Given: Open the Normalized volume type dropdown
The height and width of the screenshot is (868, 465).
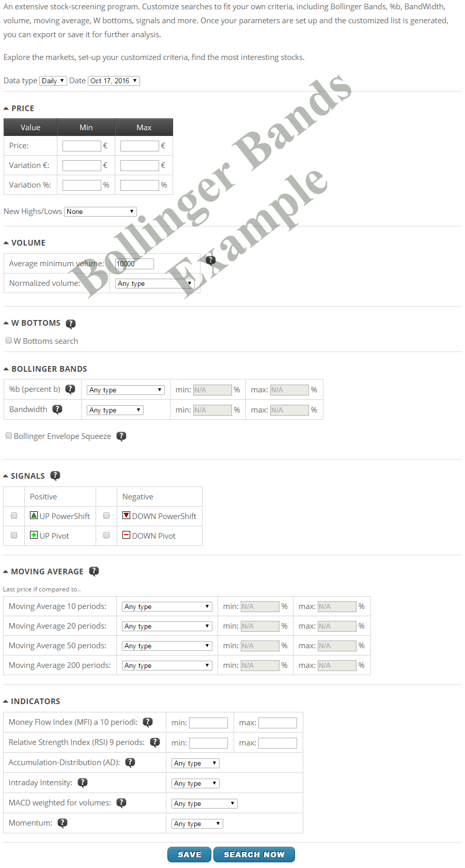Looking at the screenshot, I should pos(155,283).
